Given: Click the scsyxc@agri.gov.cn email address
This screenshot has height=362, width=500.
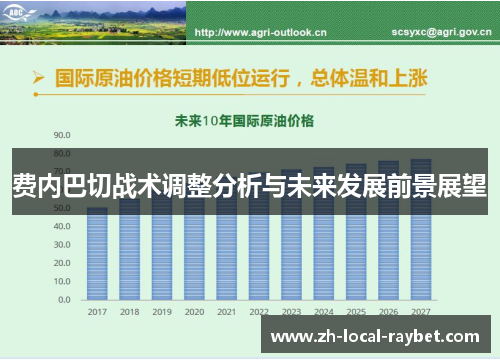Looking at the screenshot, I should [441, 32].
